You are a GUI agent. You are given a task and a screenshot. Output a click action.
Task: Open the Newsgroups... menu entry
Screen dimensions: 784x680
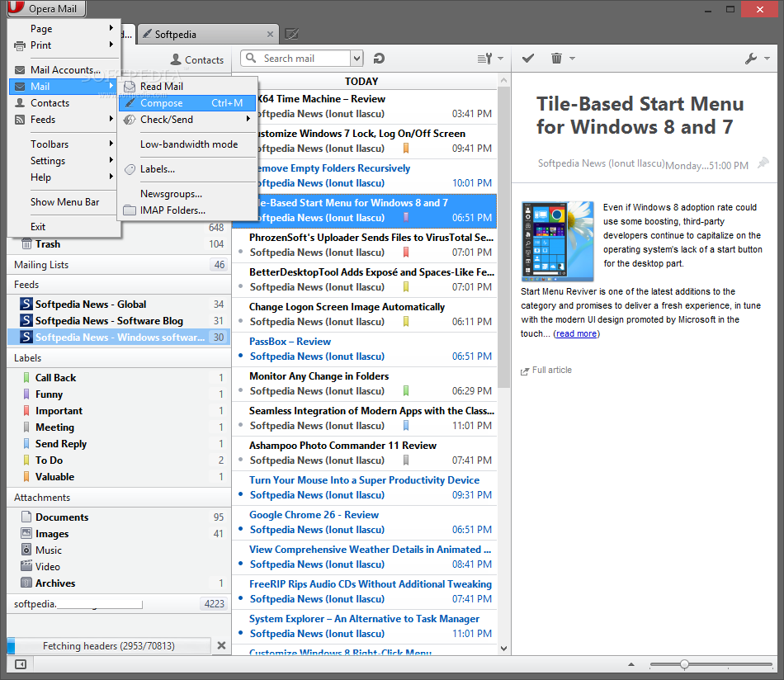point(187,194)
